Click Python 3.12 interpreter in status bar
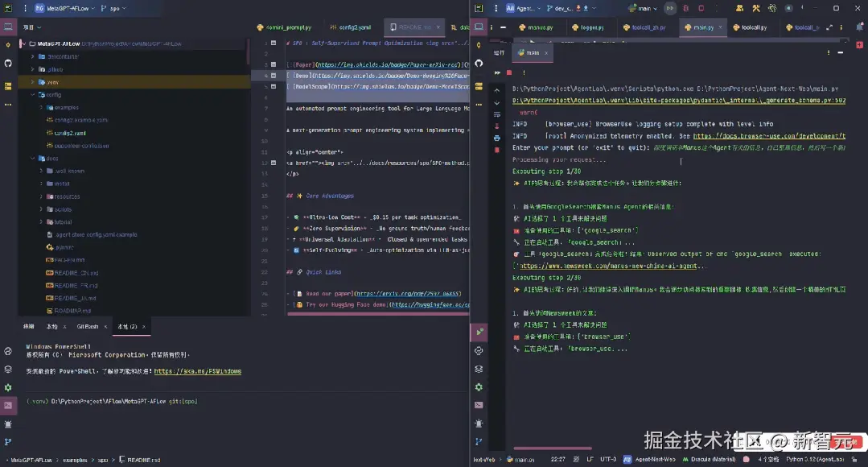This screenshot has height=467, width=868. pyautogui.click(x=815, y=459)
